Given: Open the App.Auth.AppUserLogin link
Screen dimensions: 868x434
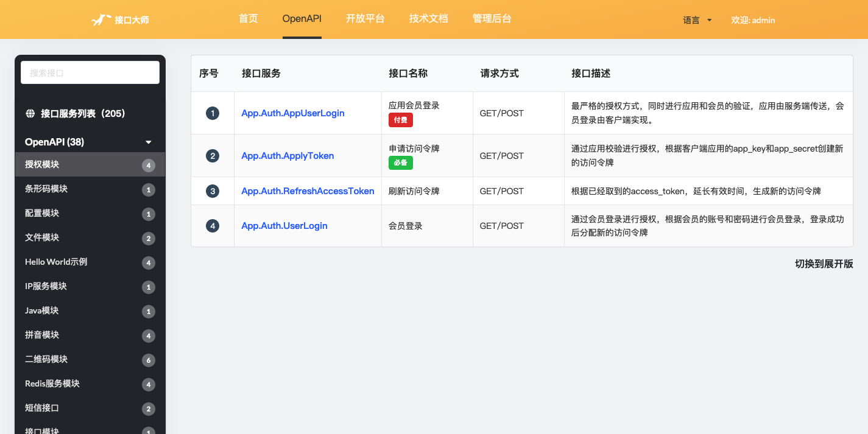Looking at the screenshot, I should 293,113.
